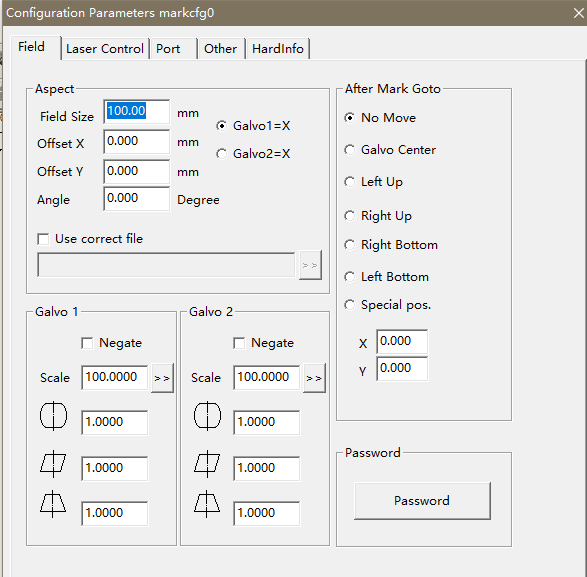
Task: Open the HardInfo tab
Action: [278, 49]
